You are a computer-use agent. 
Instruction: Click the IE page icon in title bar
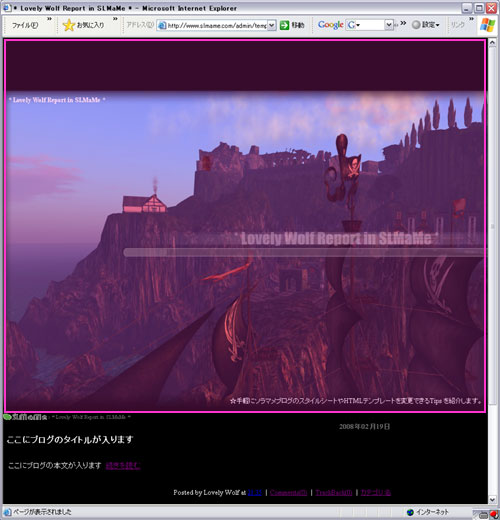coord(7,8)
